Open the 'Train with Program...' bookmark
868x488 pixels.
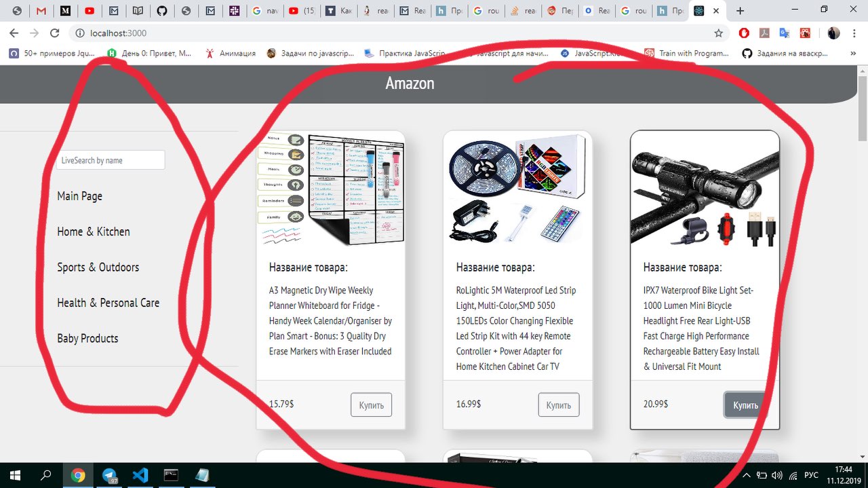click(x=686, y=53)
